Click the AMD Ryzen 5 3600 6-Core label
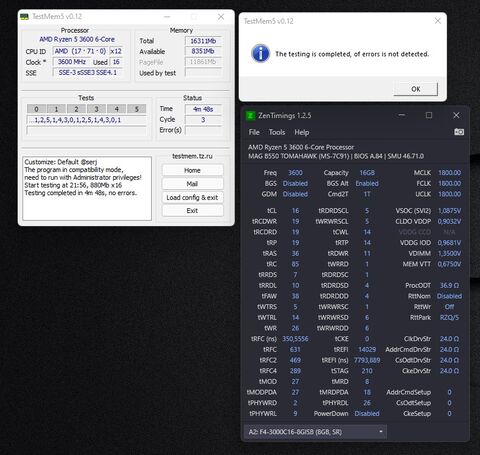The height and width of the screenshot is (455, 480). point(77,39)
